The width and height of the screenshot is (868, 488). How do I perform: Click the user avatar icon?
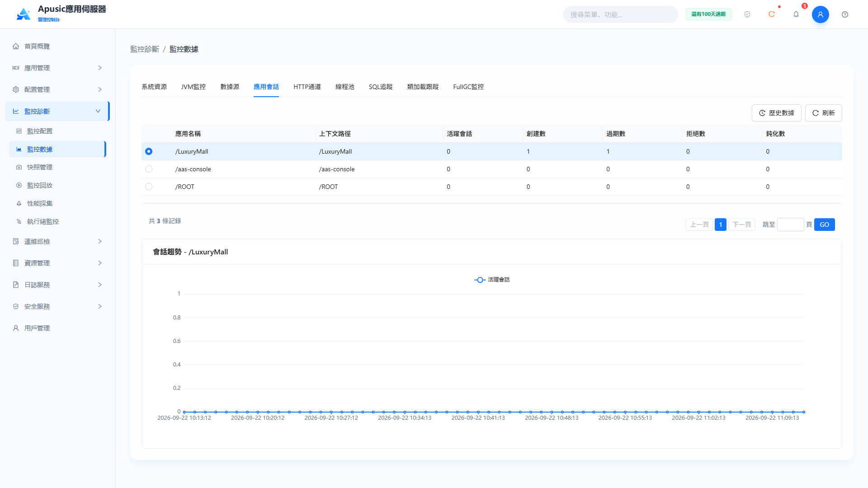click(821, 14)
